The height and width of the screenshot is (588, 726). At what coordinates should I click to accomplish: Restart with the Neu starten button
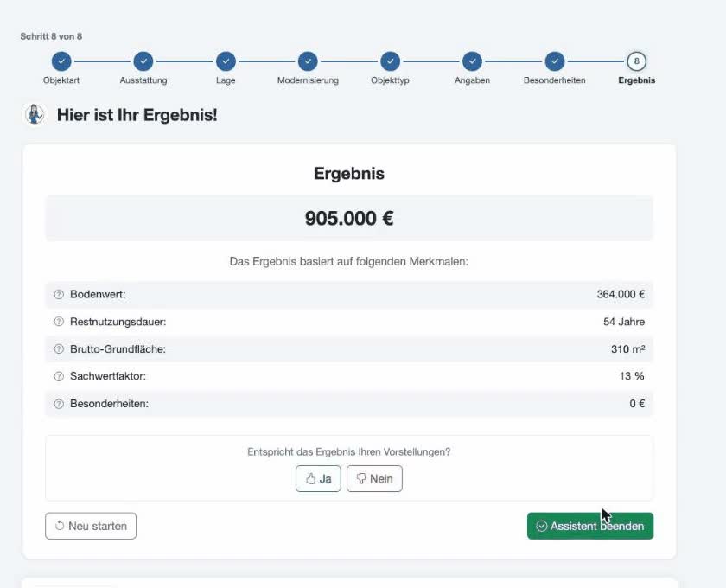coord(91,526)
